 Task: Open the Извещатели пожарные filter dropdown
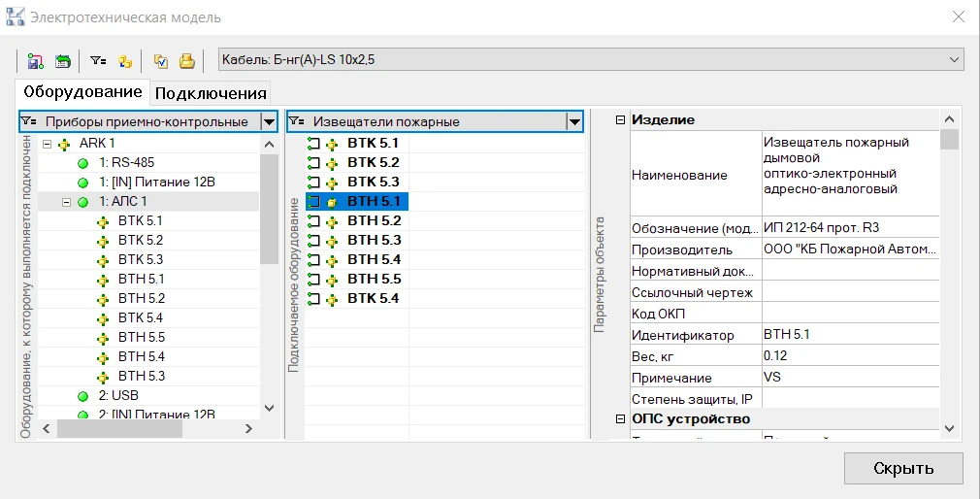[574, 122]
